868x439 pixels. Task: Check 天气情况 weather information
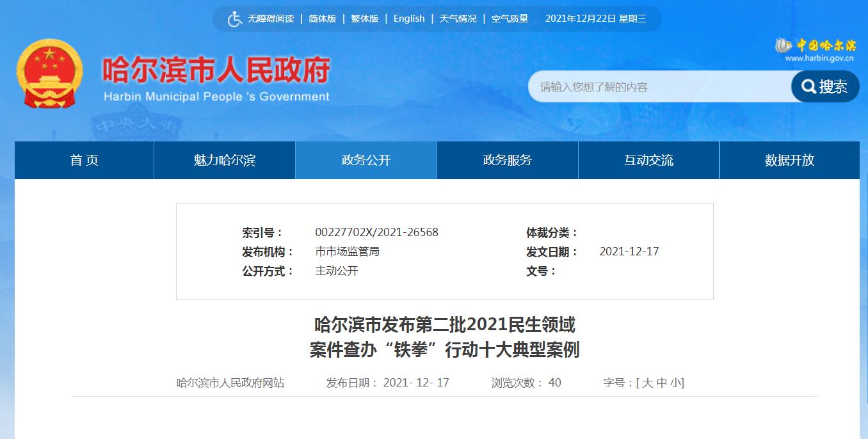pyautogui.click(x=458, y=19)
